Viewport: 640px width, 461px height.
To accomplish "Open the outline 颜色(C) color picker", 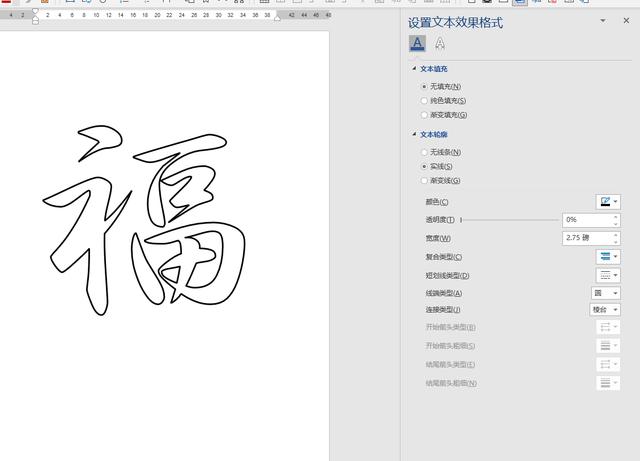I will coord(608,202).
